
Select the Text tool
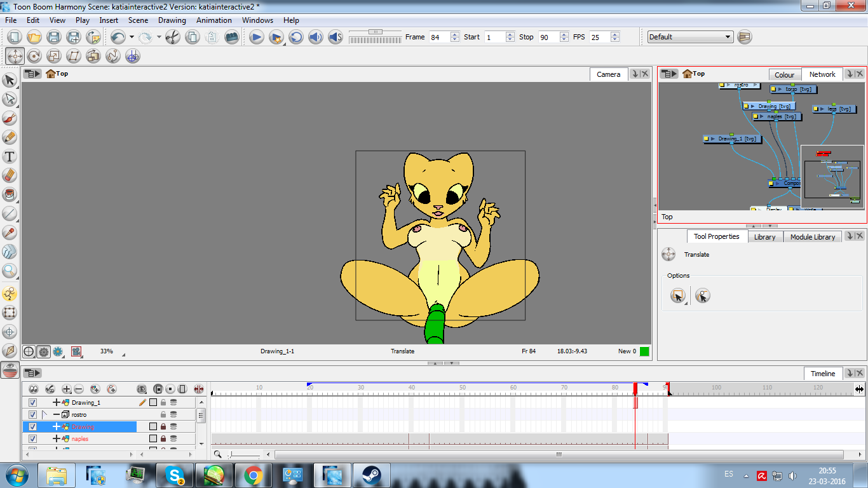click(10, 156)
